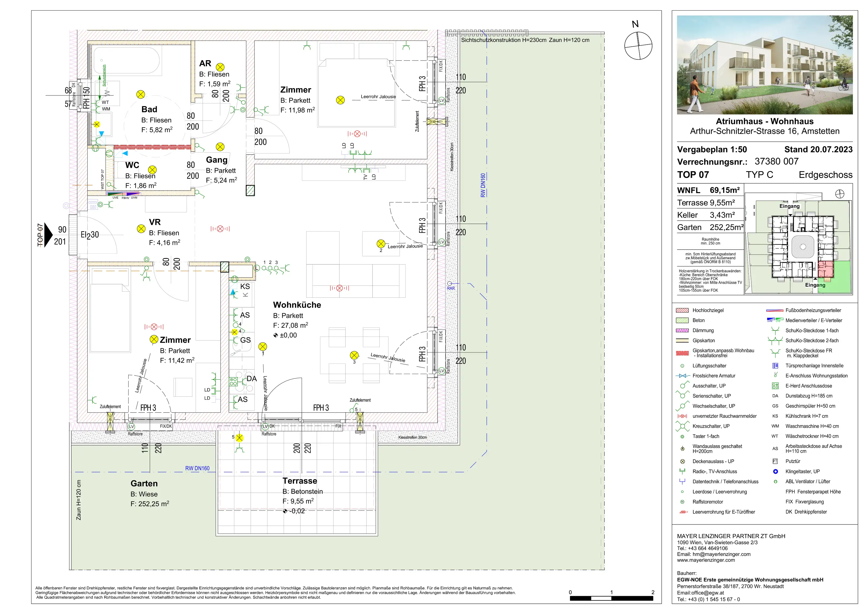Click the unvernetzter Rauchwarnmelder legend icon
The height and width of the screenshot is (614, 868).
(x=682, y=416)
